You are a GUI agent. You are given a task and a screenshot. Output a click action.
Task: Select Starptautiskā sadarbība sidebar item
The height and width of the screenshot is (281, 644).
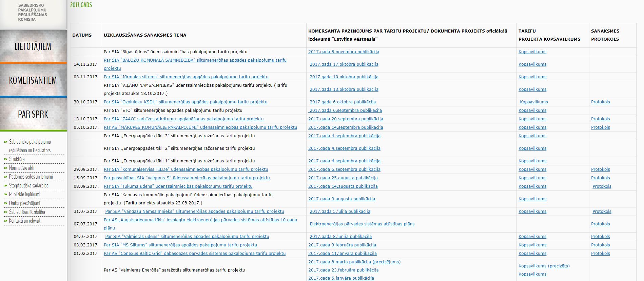coord(28,185)
